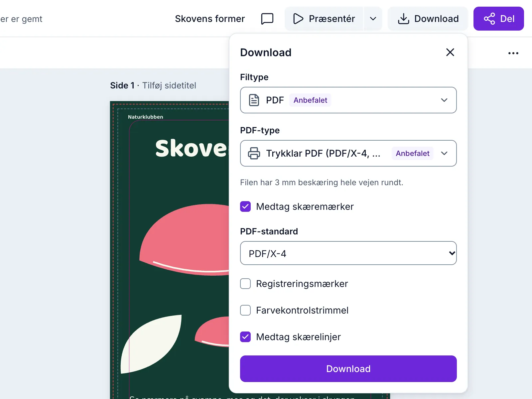Viewport: 532px width, 399px height.
Task: Click the Præsentér play button
Action: tap(324, 19)
